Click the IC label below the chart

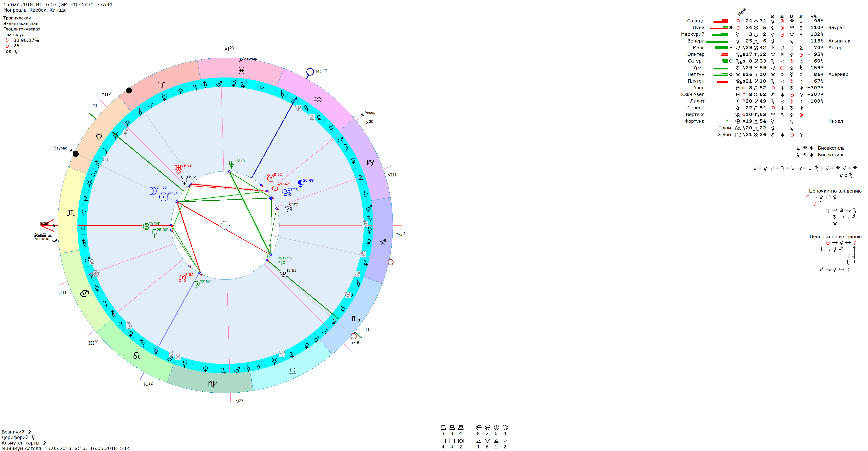tap(148, 384)
